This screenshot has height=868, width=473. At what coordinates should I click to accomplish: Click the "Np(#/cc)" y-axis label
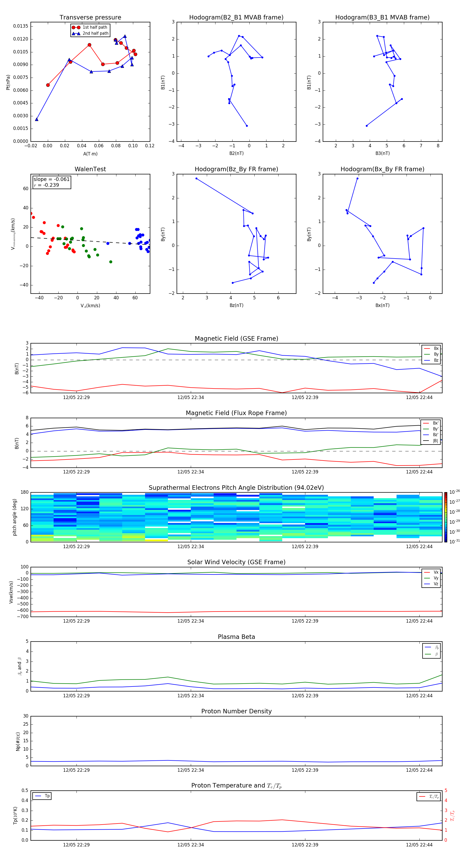tap(18, 741)
